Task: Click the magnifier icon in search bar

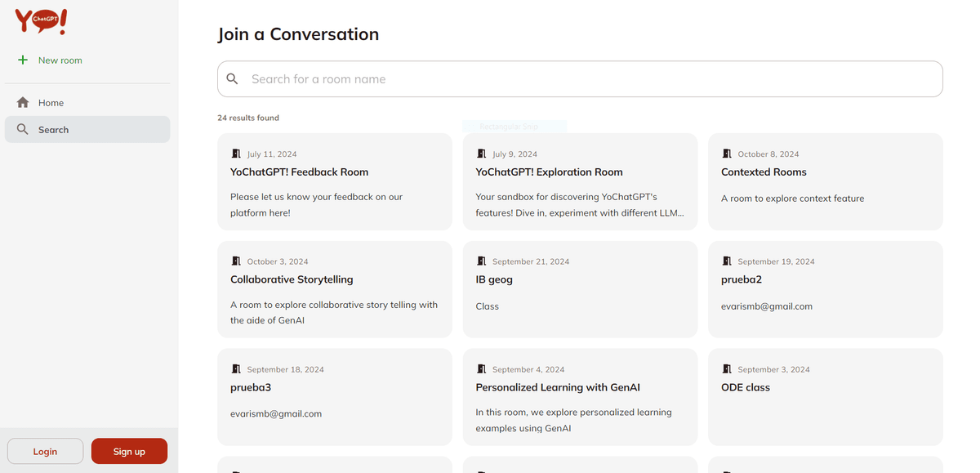Action: 233,79
